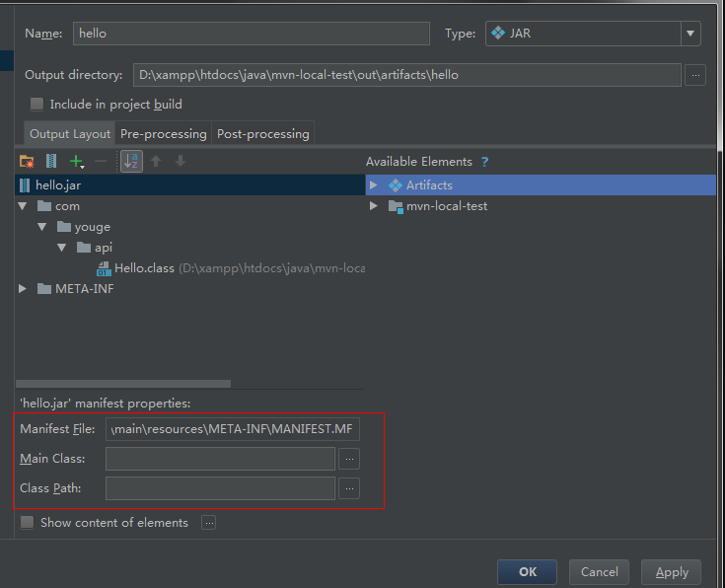Screen dimensions: 725x588
Task: Switch to the Pre-processing tab
Action: coord(163,134)
